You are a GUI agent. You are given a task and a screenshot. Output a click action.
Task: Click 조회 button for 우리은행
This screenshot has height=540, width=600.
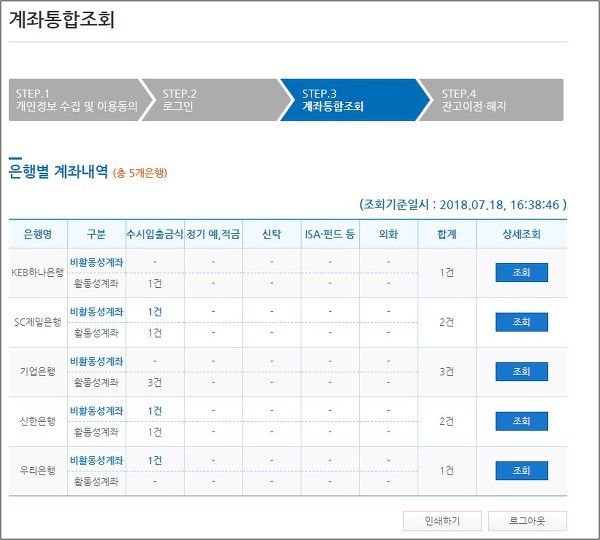pos(521,470)
